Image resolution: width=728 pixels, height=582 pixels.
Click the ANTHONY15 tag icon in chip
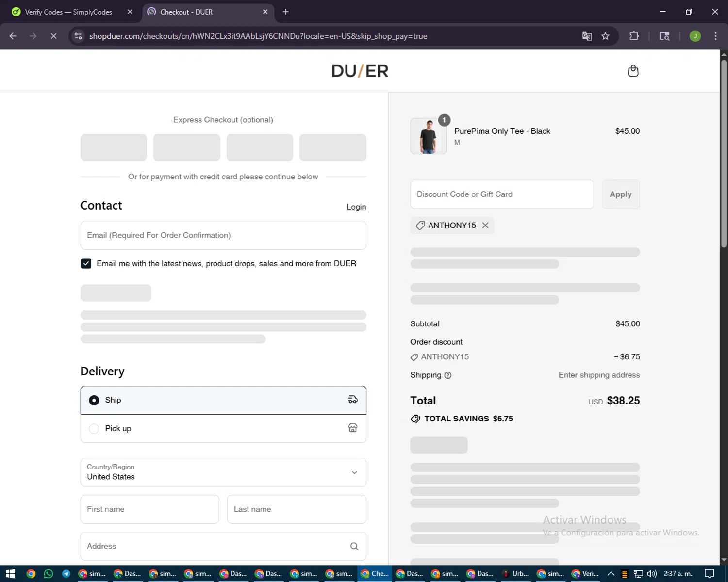tap(420, 226)
